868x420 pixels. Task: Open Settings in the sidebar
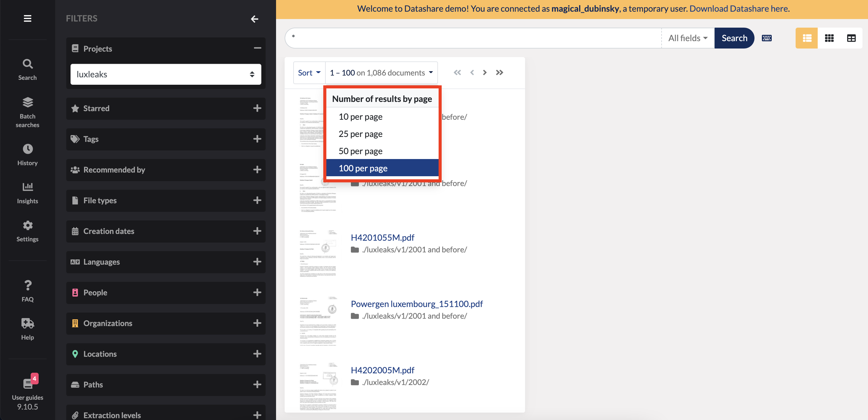click(28, 231)
